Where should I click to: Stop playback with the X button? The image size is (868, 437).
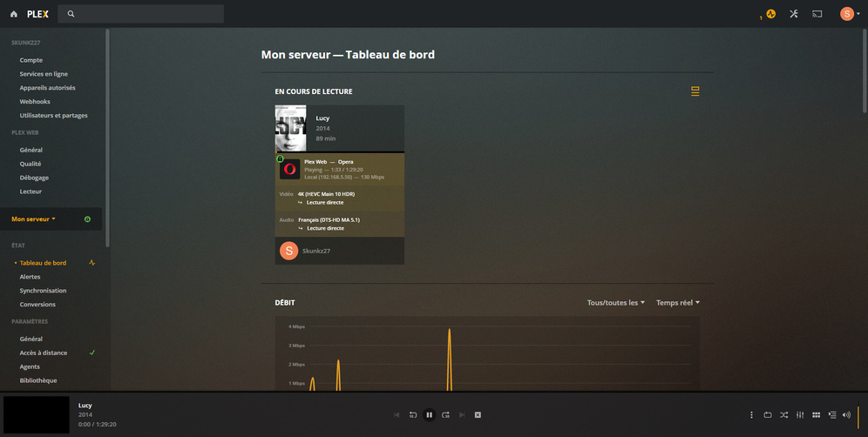[478, 415]
